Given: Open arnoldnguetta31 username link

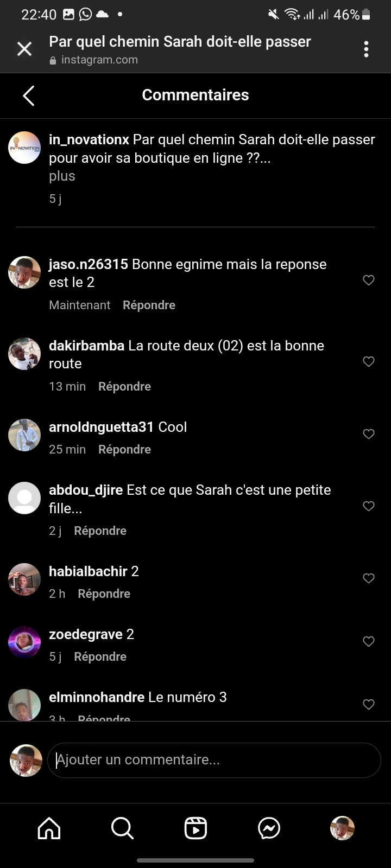Looking at the screenshot, I should (102, 427).
